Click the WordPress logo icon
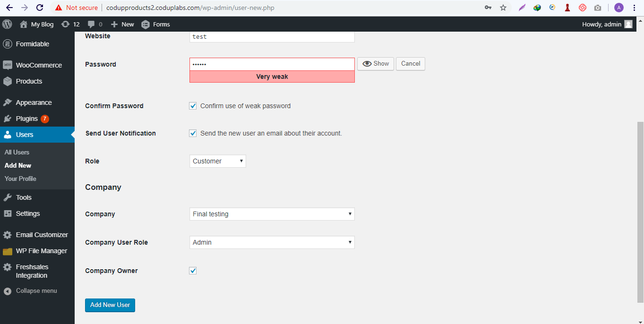The width and height of the screenshot is (644, 324). 7,24
